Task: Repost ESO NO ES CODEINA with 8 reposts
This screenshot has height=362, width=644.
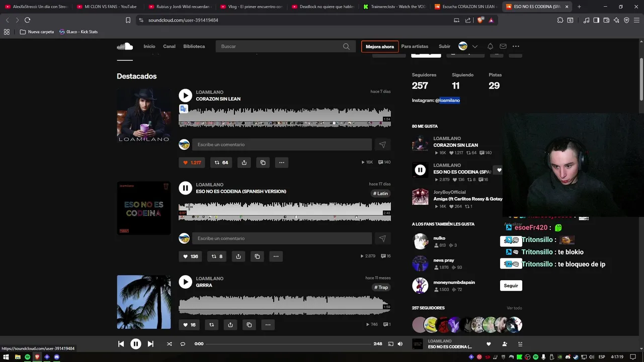Action: pos(217,256)
